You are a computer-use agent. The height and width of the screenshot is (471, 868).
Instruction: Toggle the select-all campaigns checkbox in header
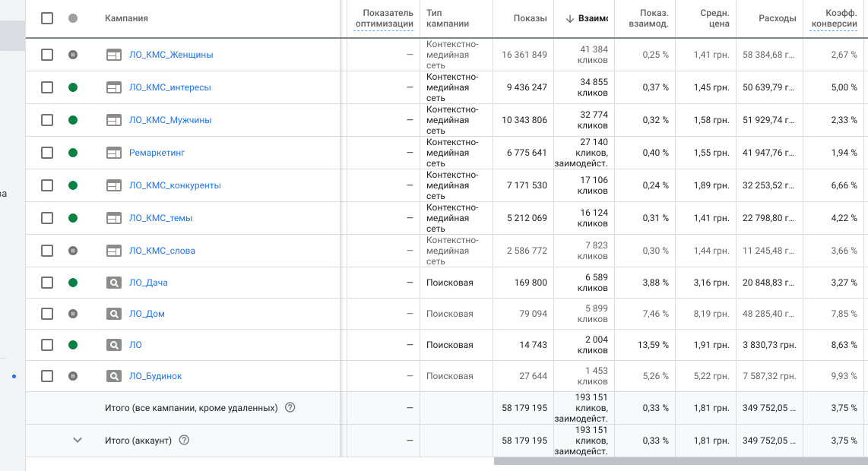[47, 18]
